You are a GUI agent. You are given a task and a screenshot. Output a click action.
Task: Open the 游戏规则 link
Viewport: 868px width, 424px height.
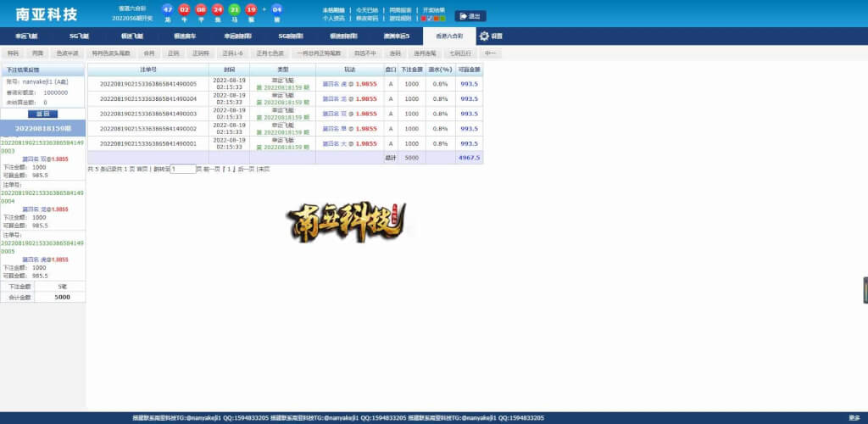tap(400, 19)
